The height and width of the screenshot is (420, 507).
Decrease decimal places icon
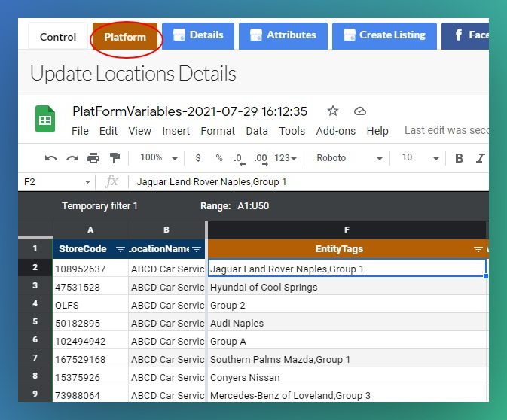point(240,159)
